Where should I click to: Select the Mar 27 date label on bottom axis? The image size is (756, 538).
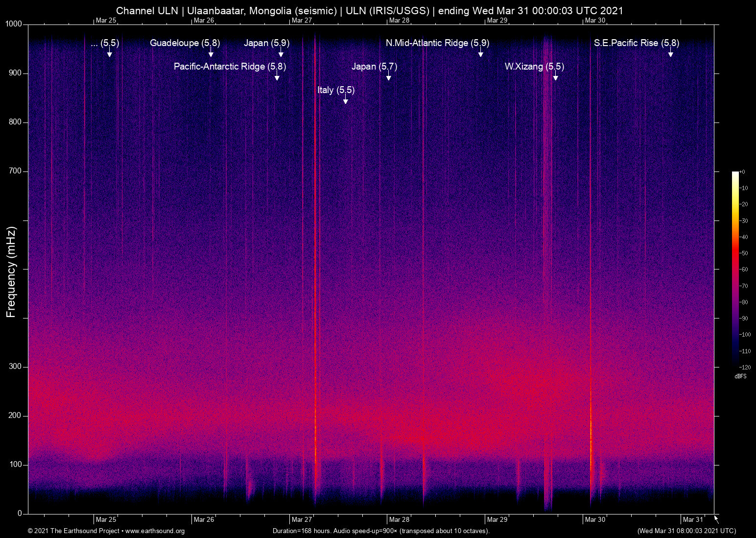pyautogui.click(x=302, y=519)
